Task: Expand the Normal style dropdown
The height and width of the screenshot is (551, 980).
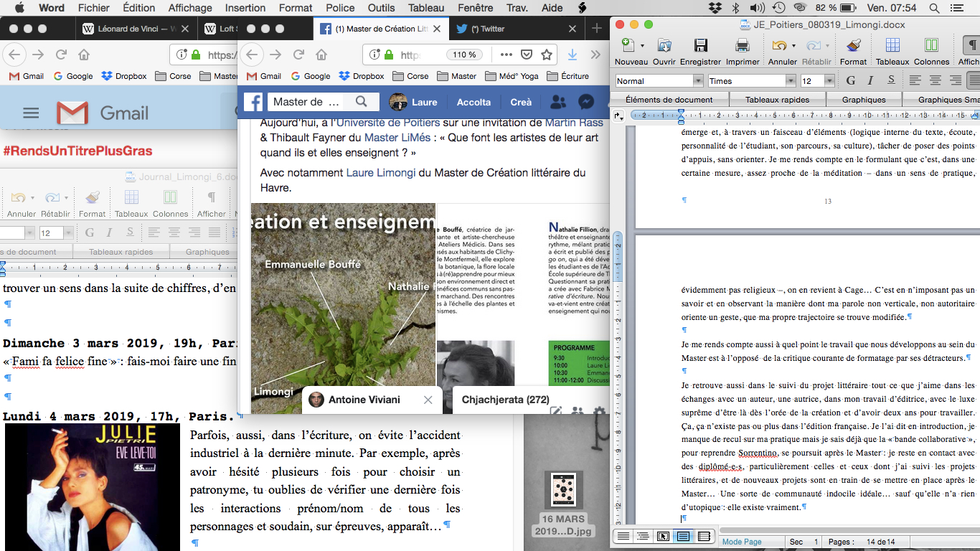Action: [x=697, y=81]
